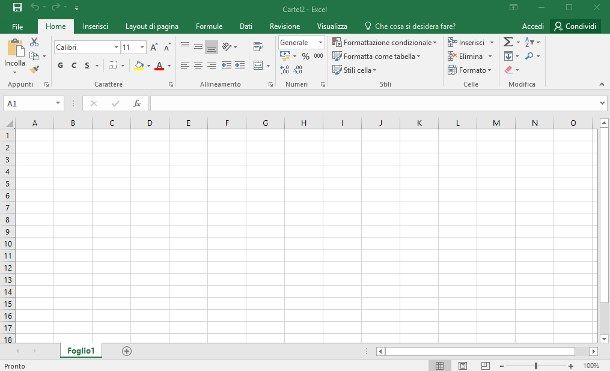The width and height of the screenshot is (610, 371).
Task: Increase indent icon
Action: click(240, 65)
